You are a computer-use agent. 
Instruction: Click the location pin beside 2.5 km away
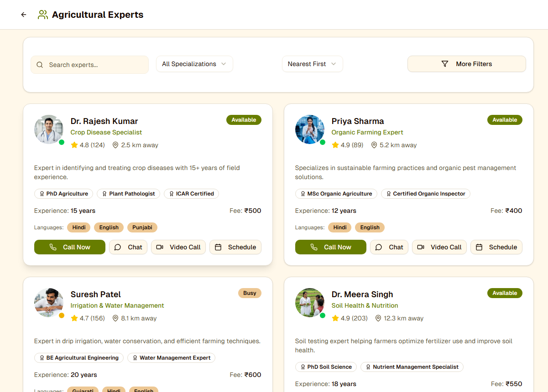click(x=115, y=145)
